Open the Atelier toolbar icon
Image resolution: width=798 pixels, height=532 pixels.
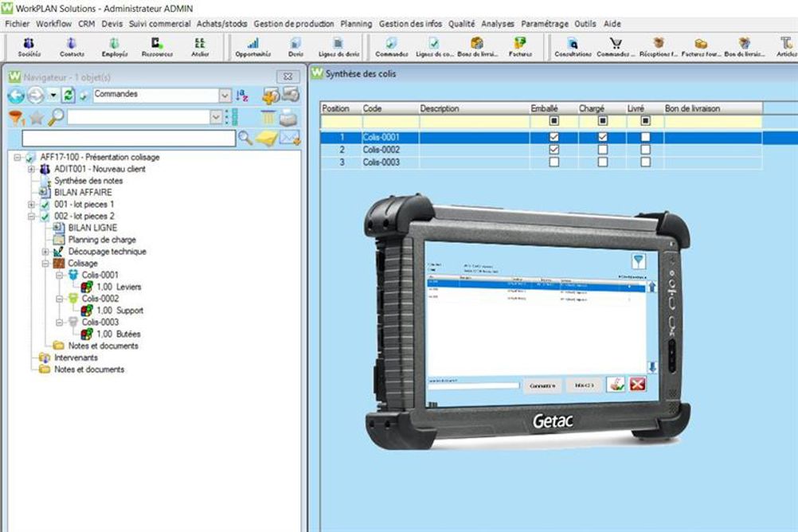click(x=199, y=47)
